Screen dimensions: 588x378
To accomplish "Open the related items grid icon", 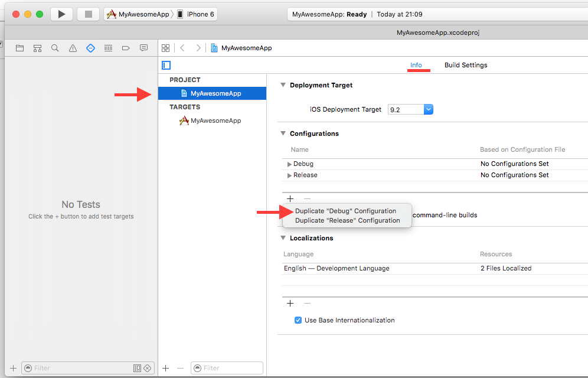I will click(166, 48).
